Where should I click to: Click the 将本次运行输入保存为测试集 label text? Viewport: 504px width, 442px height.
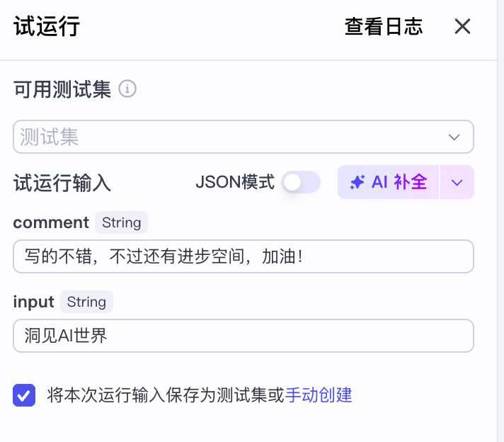coord(165,395)
